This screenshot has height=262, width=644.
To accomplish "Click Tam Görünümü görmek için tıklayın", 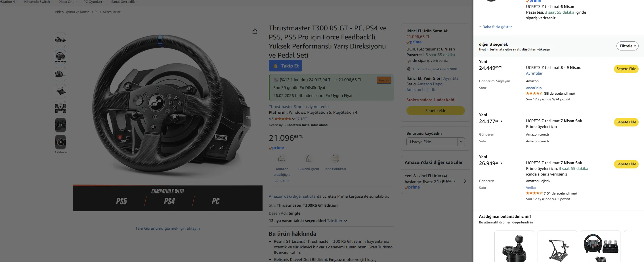I will (167, 228).
